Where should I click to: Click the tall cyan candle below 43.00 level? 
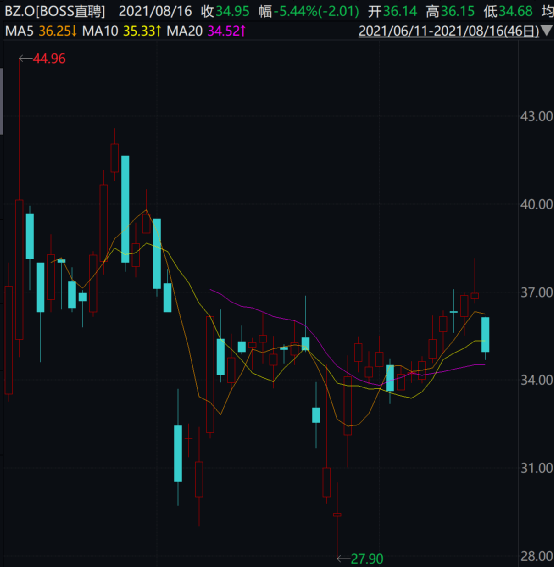(125, 209)
